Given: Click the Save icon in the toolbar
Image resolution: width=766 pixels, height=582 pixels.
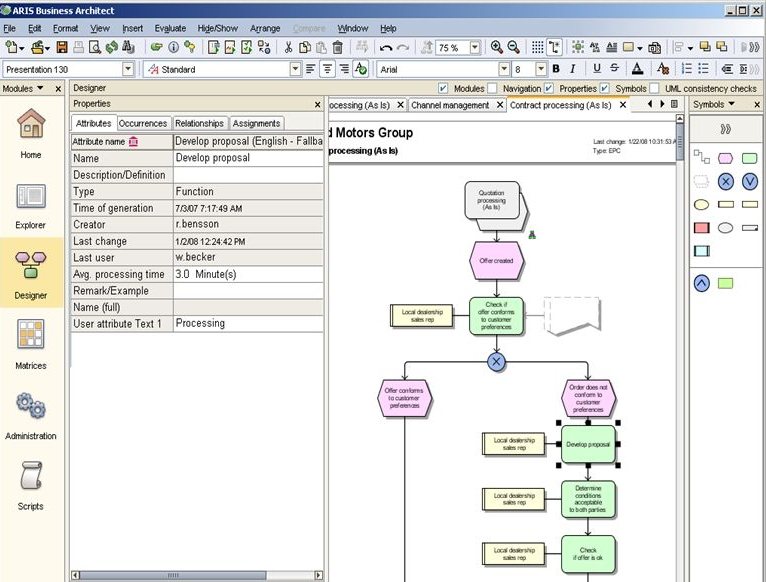Looking at the screenshot, I should point(62,47).
